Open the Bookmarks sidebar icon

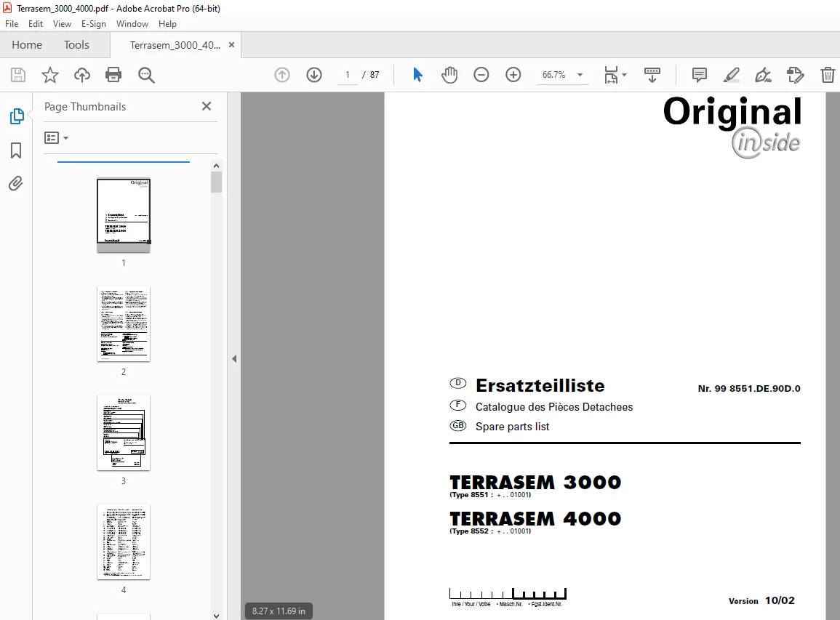click(x=16, y=150)
